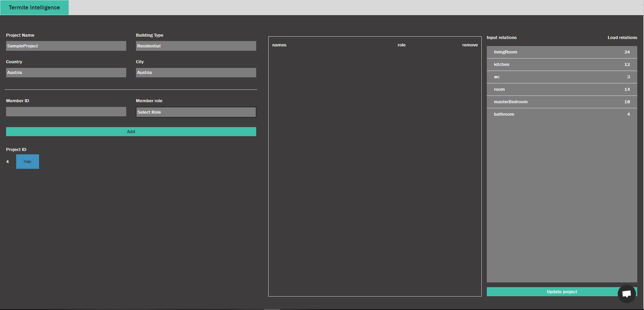The height and width of the screenshot is (310, 644).
Task: Select the masterBedroom relation row
Action: coord(562,102)
